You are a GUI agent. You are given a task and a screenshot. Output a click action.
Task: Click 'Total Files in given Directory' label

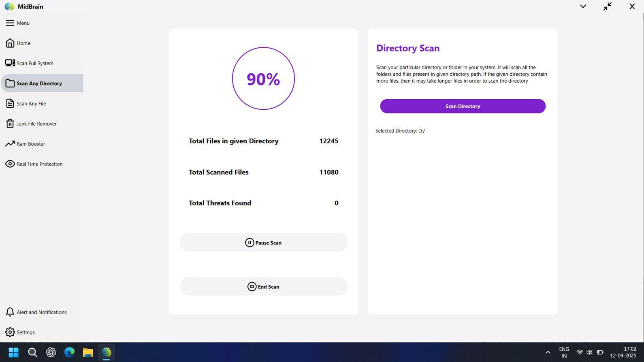point(234,141)
